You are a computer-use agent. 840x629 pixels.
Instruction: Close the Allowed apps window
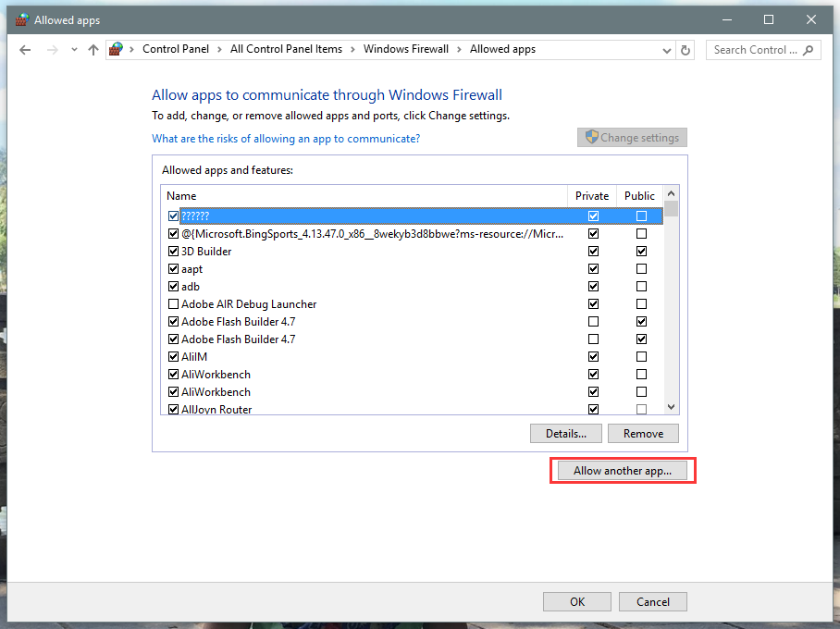[811, 19]
